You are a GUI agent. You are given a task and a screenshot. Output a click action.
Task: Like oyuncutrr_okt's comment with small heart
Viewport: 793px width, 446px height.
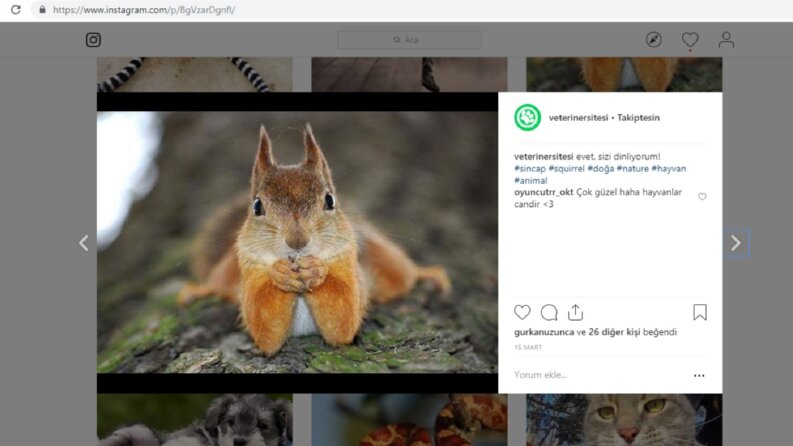pos(702,197)
